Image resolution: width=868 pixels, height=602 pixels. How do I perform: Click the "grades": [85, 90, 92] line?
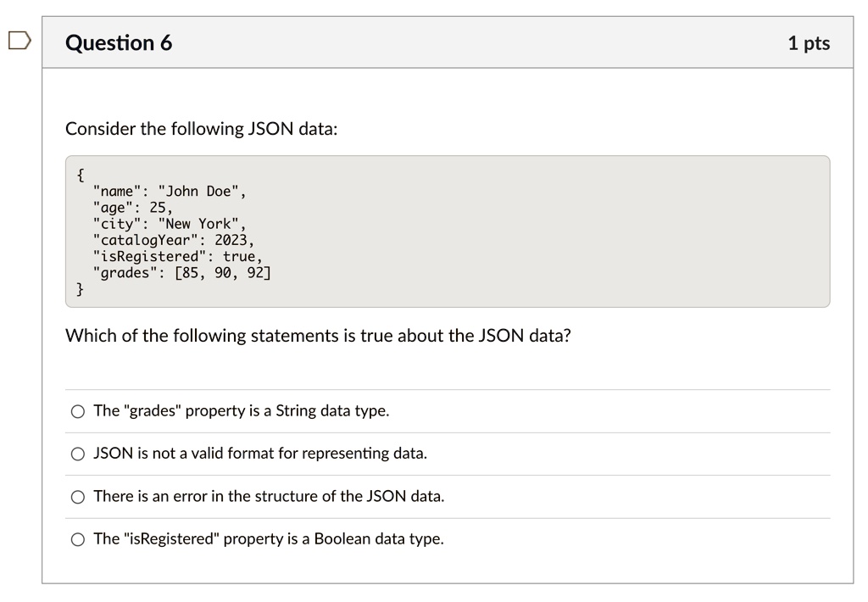point(181,272)
